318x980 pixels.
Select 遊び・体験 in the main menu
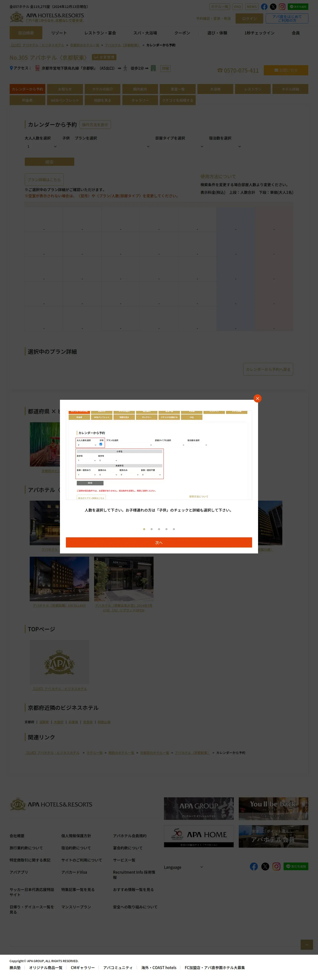(x=217, y=33)
